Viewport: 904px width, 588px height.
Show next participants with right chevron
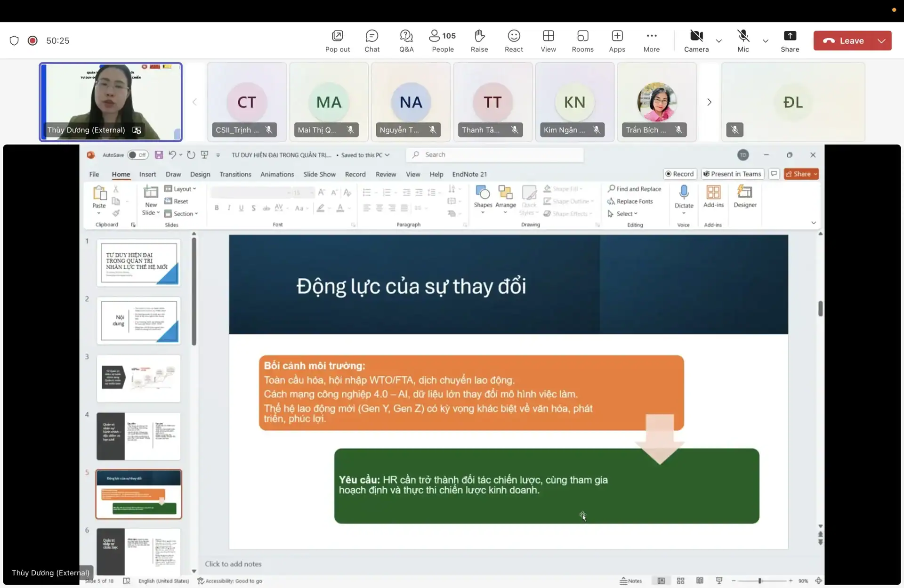coord(709,102)
